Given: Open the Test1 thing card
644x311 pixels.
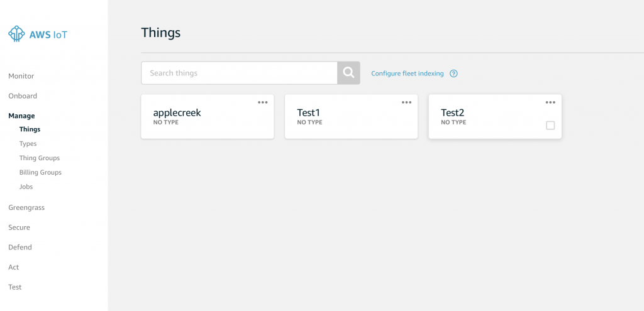Looking at the screenshot, I should pyautogui.click(x=351, y=116).
